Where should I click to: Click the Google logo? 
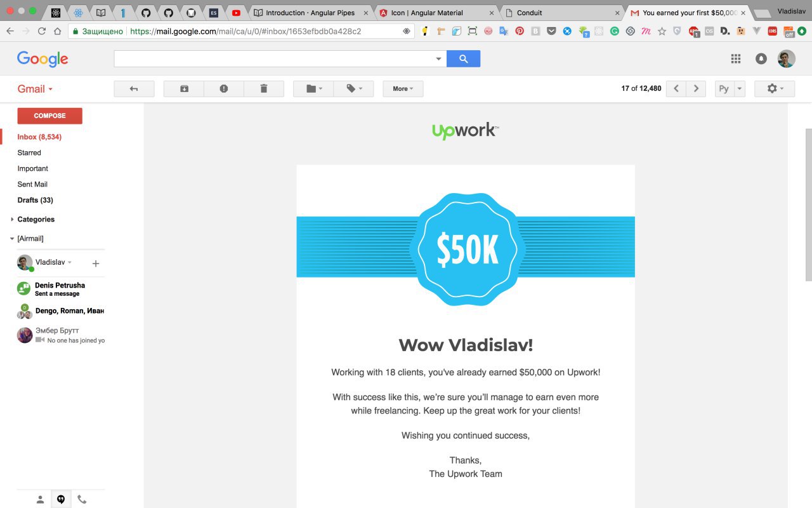(43, 59)
